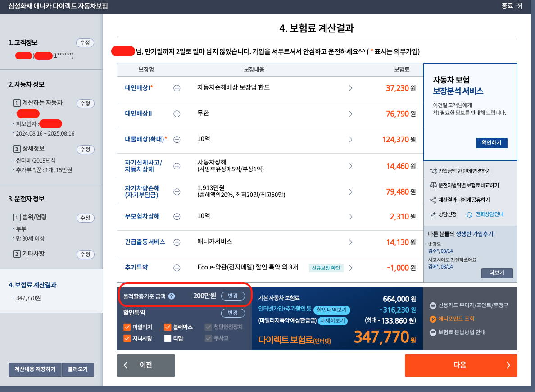
Task: Click plus icon next to 무보험차상해
Action: tap(177, 216)
